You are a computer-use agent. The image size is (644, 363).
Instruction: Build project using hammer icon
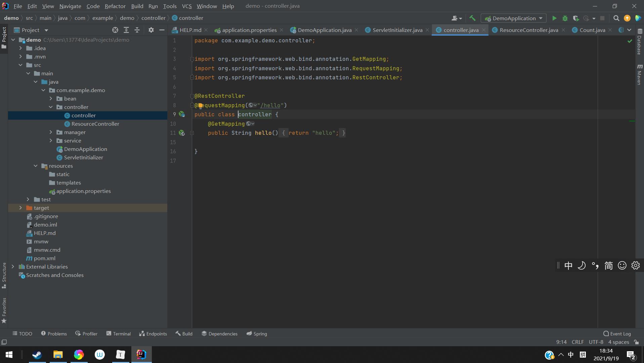pos(472,18)
